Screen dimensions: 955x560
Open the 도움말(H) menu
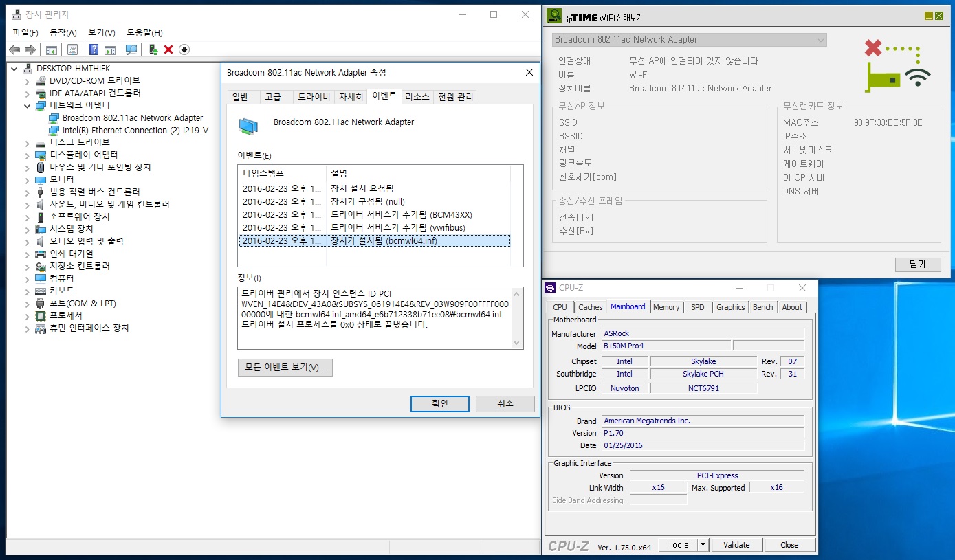click(x=144, y=32)
